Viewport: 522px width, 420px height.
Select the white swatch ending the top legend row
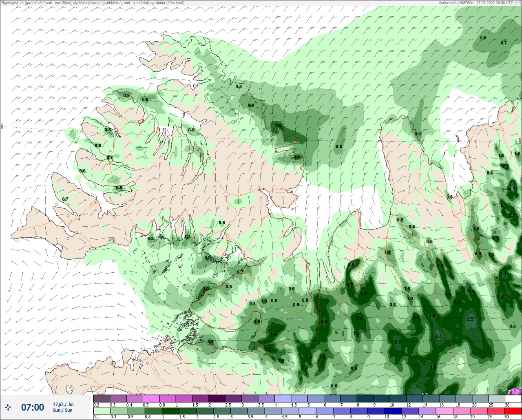[513, 398]
